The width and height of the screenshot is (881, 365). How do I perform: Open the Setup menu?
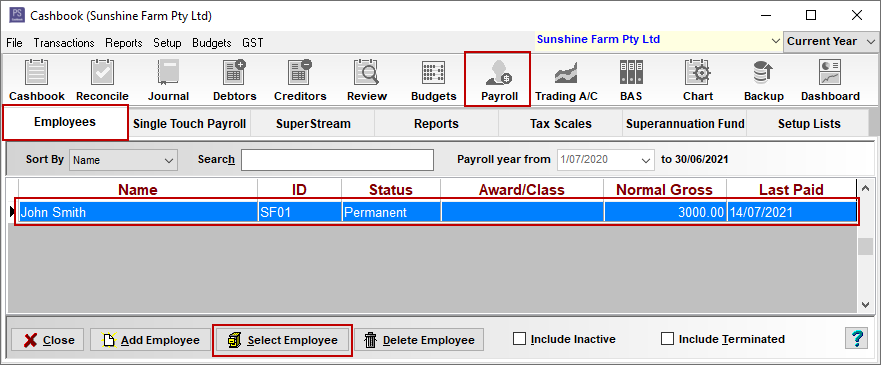click(167, 43)
